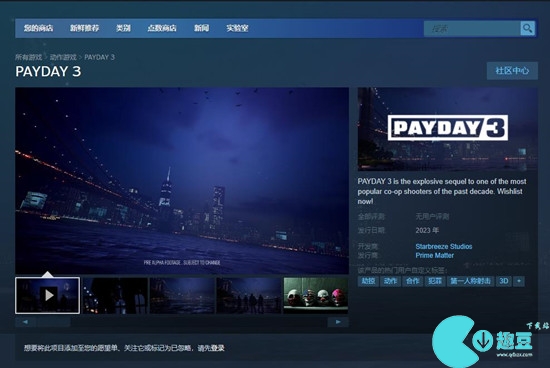Click the thumbnail strip scrollbar handle
Viewport: 550px width, 368px height.
[x=53, y=322]
